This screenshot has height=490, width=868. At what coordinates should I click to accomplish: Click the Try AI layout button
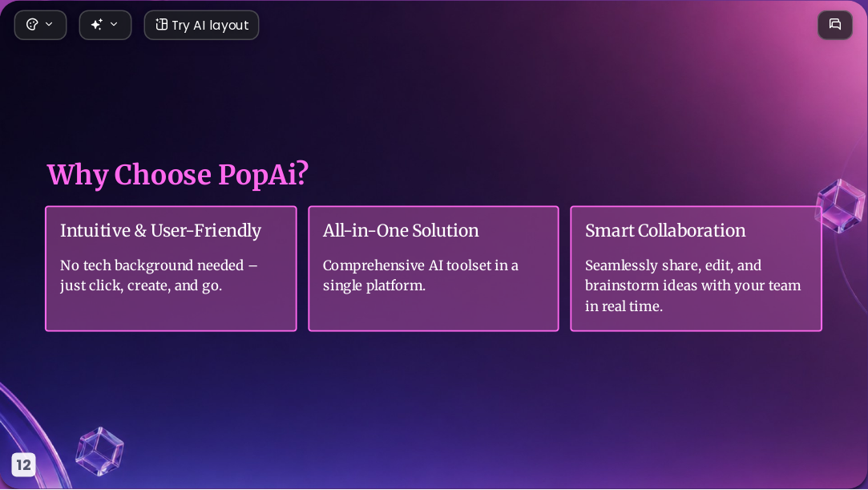click(x=201, y=25)
